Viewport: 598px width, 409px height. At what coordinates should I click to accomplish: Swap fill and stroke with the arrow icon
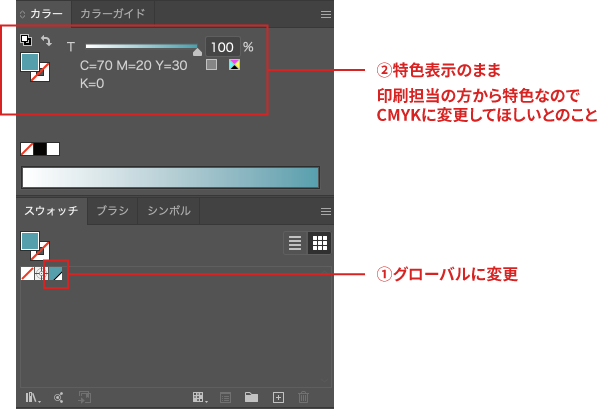coord(47,40)
